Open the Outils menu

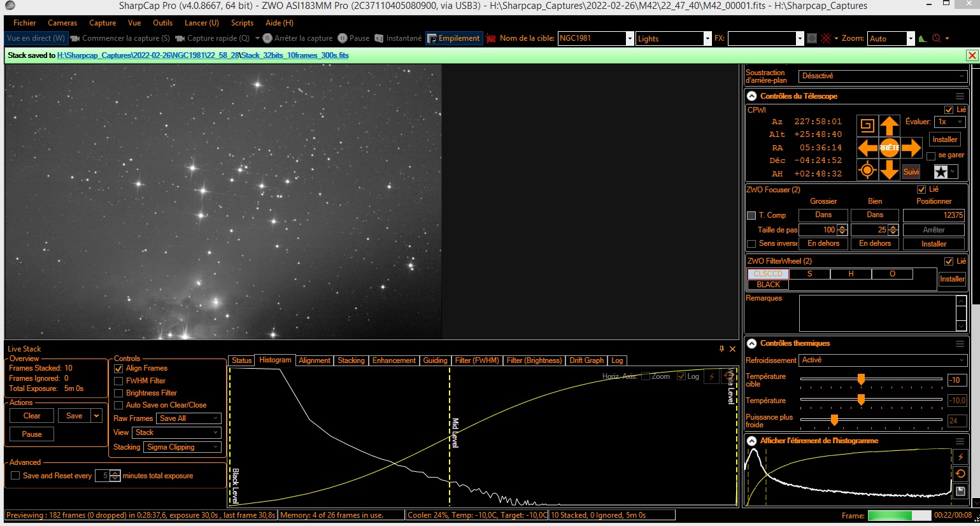(163, 23)
